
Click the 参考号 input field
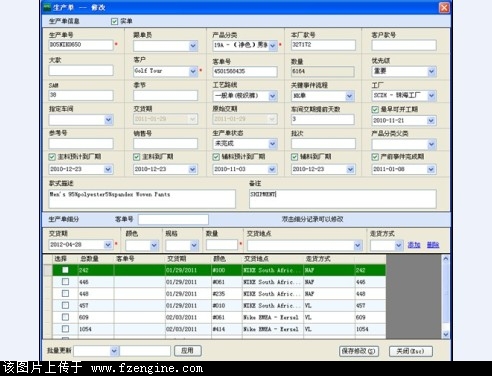[81, 143]
